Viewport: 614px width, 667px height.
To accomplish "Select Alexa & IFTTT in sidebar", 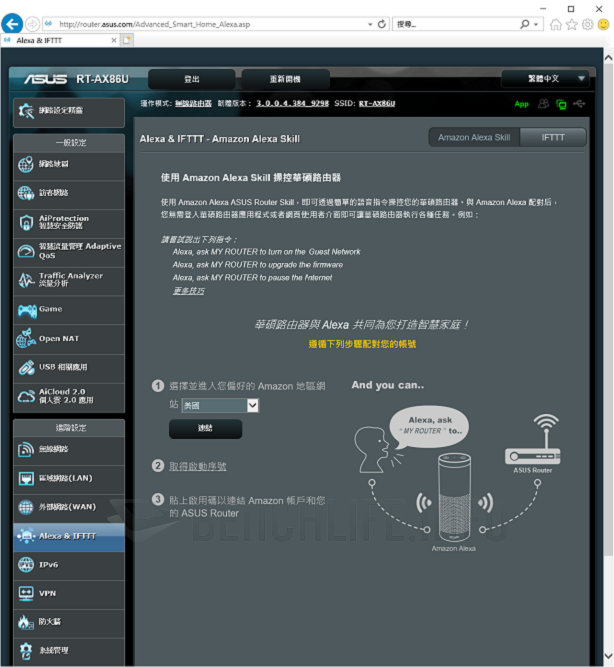I will [69, 536].
